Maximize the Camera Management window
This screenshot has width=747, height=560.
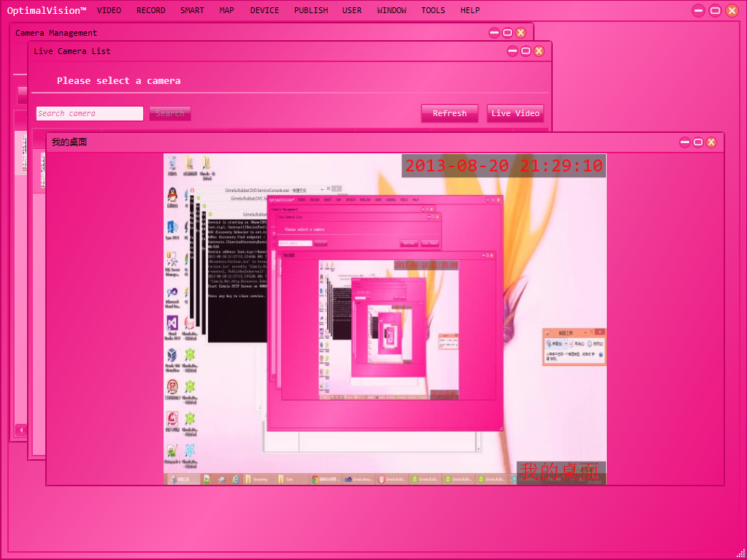[x=507, y=33]
